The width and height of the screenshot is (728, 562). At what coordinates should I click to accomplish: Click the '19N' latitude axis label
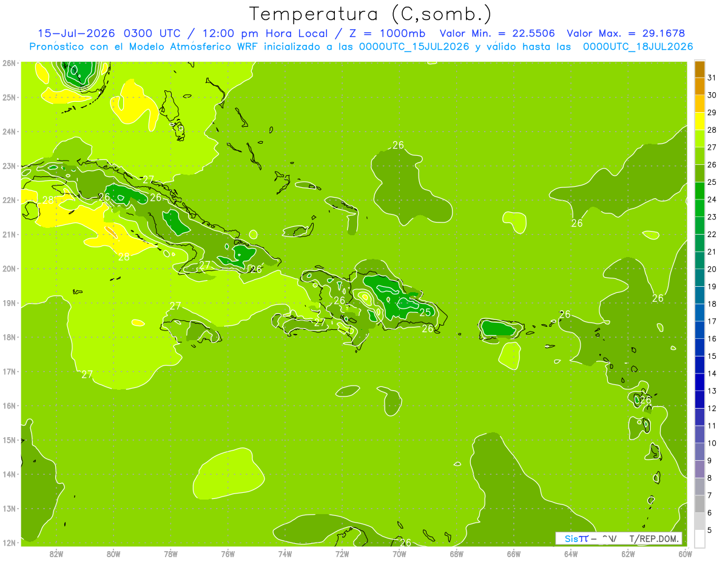point(9,303)
